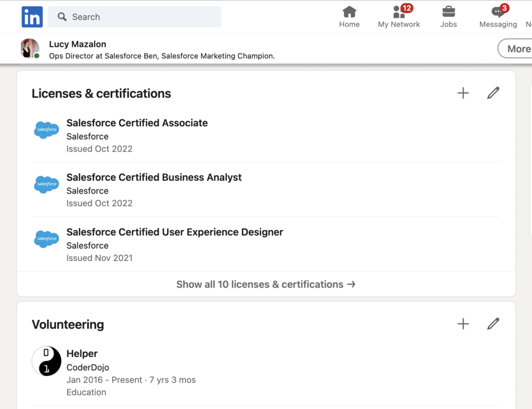Click the LinkedIn home logo
This screenshot has height=409, width=532.
[x=32, y=17]
